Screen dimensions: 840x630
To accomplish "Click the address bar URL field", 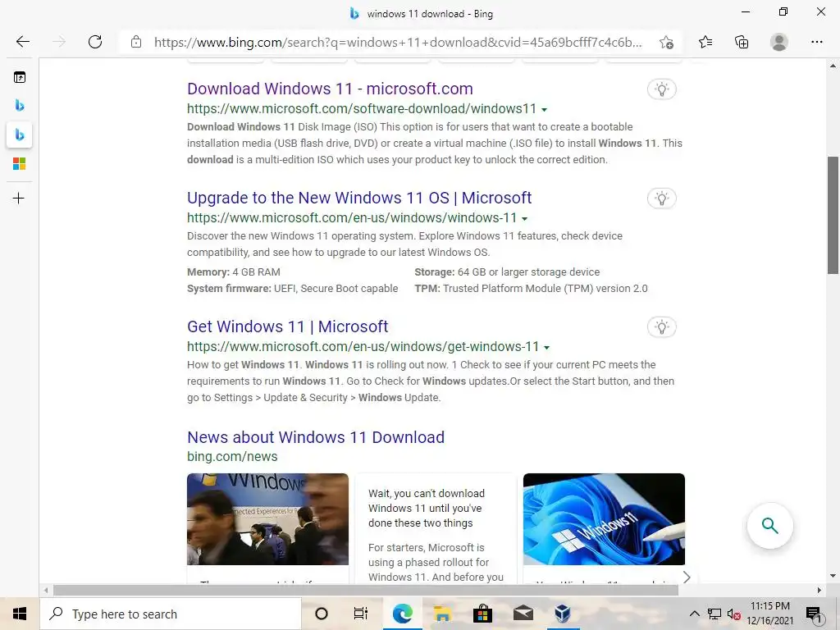I will point(398,43).
